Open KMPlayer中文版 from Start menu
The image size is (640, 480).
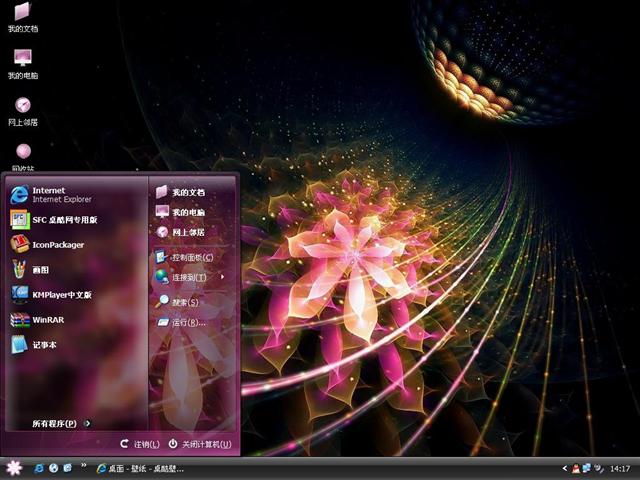pos(60,295)
